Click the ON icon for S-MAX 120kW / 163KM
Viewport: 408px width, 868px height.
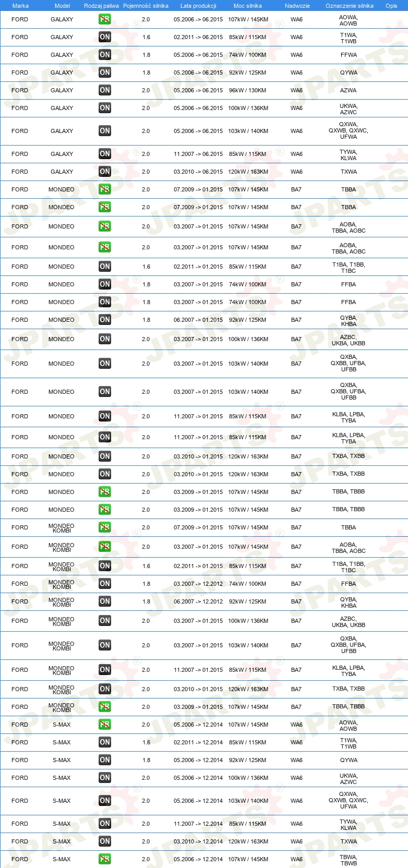105,841
